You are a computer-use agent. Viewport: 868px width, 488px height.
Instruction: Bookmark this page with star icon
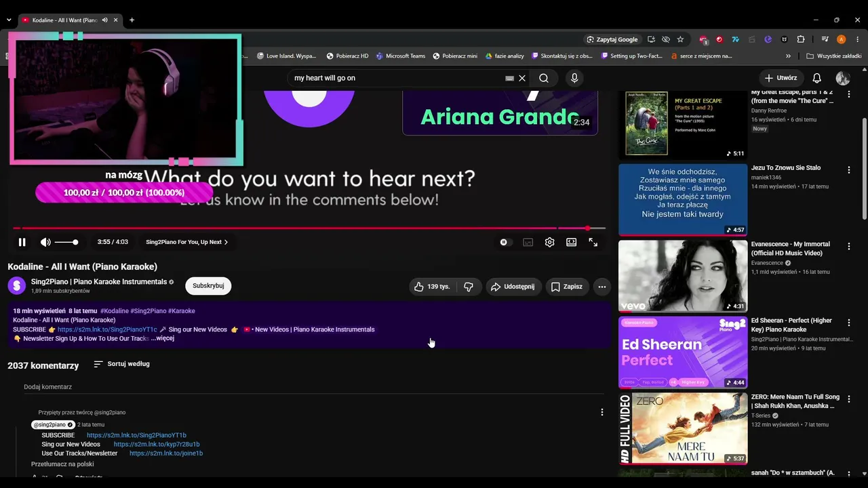pyautogui.click(x=680, y=39)
